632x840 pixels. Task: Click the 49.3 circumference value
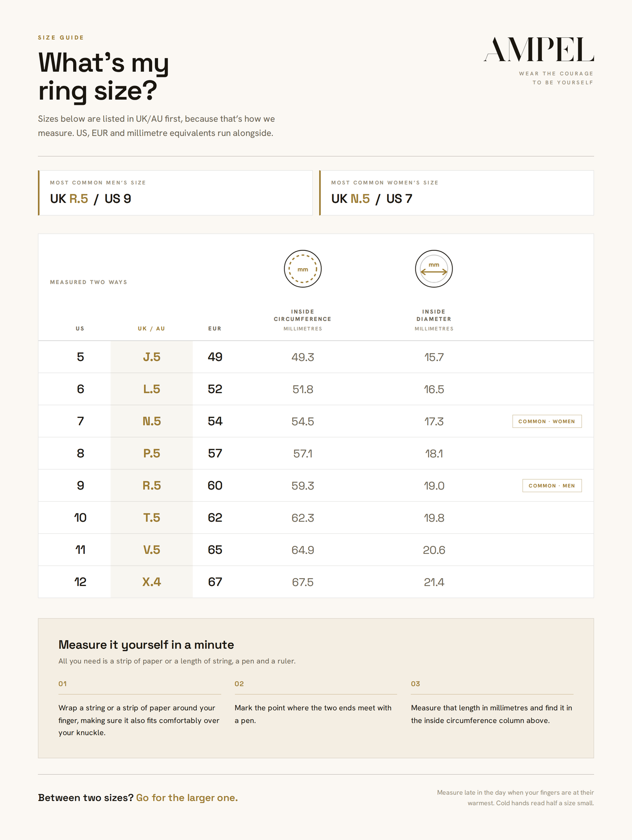coord(303,357)
